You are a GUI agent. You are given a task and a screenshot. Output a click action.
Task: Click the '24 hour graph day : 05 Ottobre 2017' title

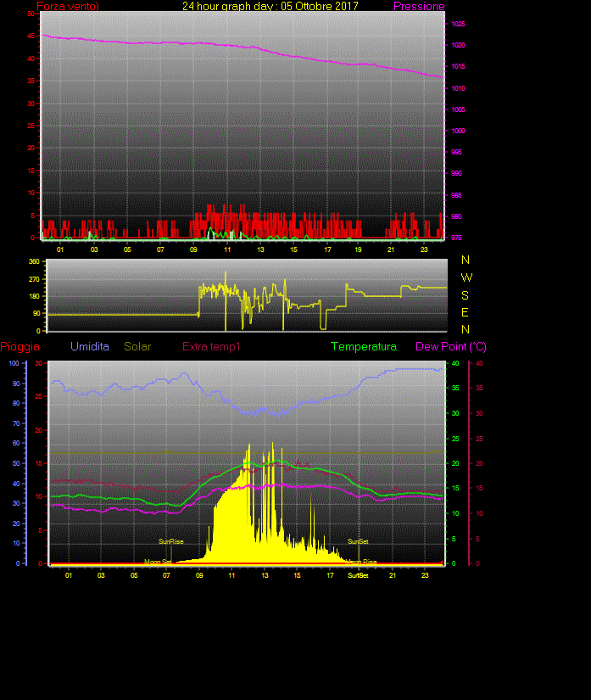270,6
